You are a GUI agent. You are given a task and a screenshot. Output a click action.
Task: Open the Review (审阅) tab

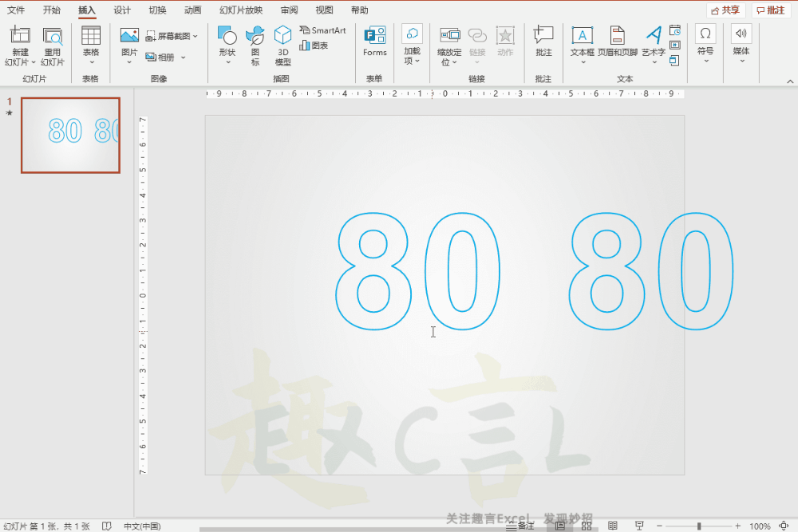[289, 10]
